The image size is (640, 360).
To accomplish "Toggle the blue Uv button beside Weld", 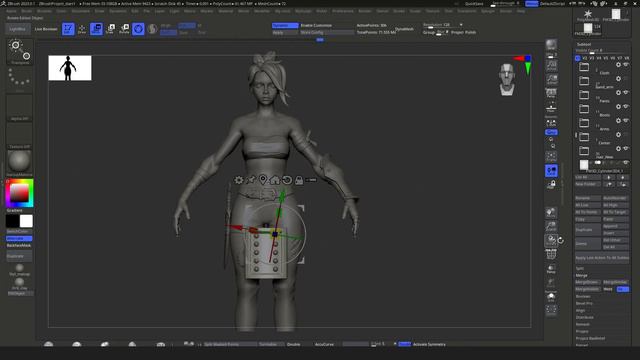I will 622,289.
